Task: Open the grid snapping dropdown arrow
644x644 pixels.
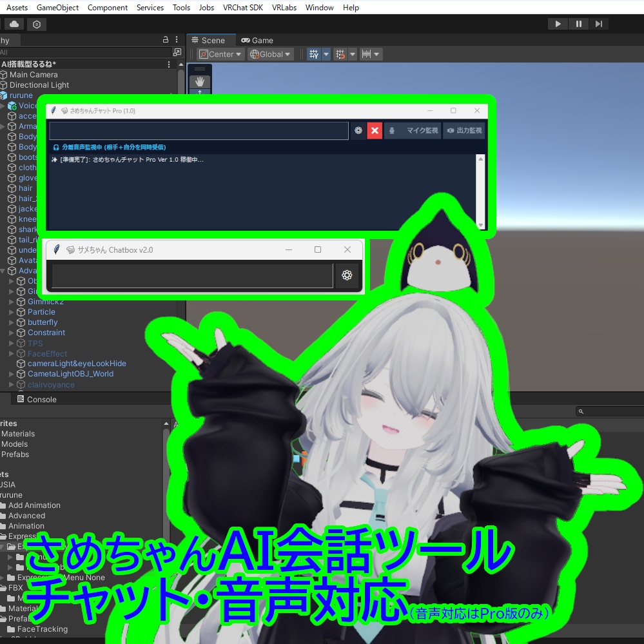Action: coord(353,54)
